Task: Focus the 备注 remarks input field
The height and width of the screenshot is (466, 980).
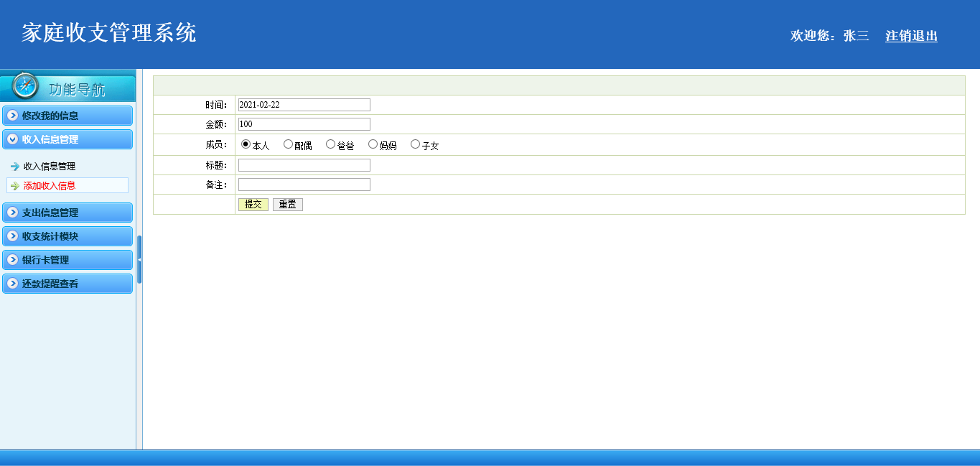Action: [x=304, y=185]
